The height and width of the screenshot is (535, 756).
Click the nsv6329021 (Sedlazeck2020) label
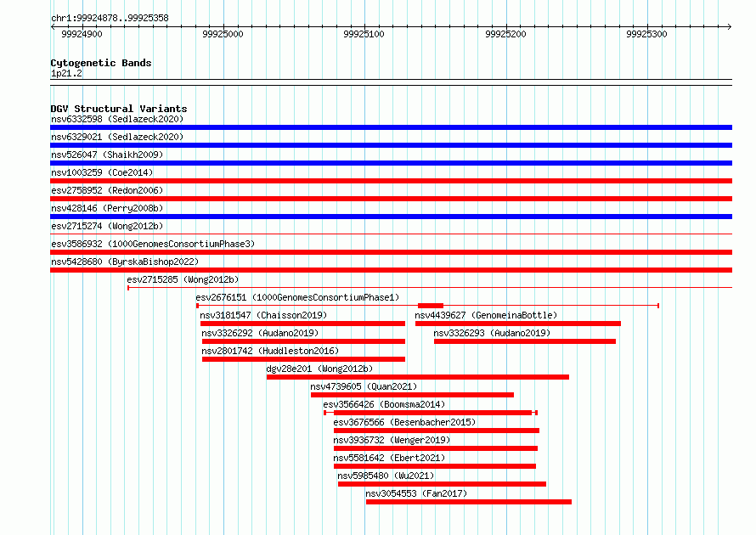click(x=117, y=137)
